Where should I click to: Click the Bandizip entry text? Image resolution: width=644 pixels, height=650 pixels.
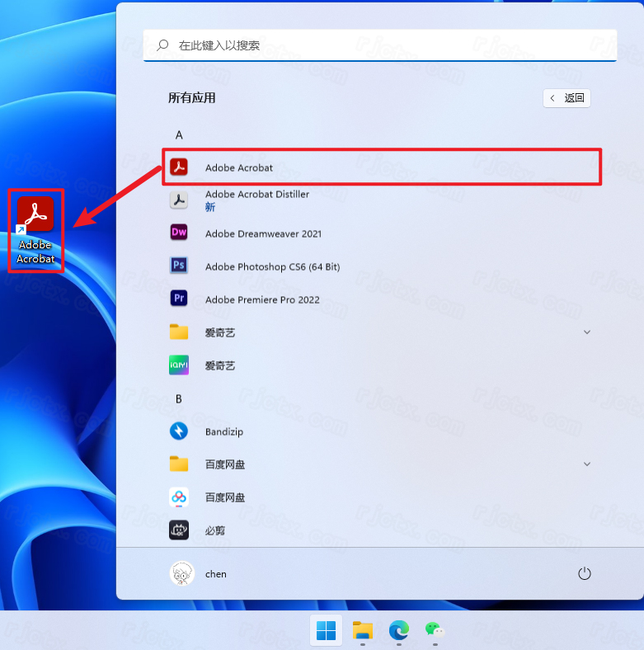click(x=224, y=432)
